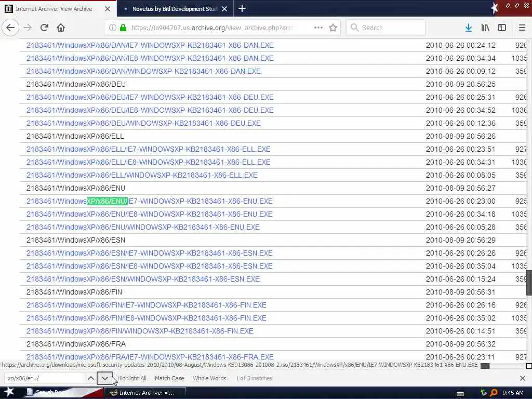This screenshot has width=532, height=399.
Task: Toggle the sidebar view icon
Action: (502, 28)
